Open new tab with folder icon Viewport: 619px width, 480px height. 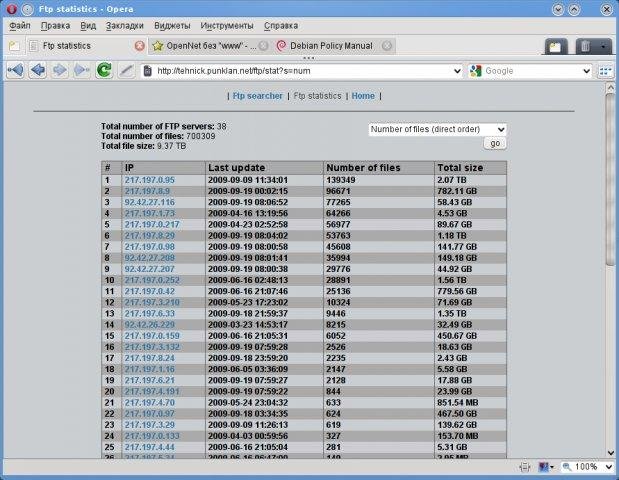coord(14,46)
